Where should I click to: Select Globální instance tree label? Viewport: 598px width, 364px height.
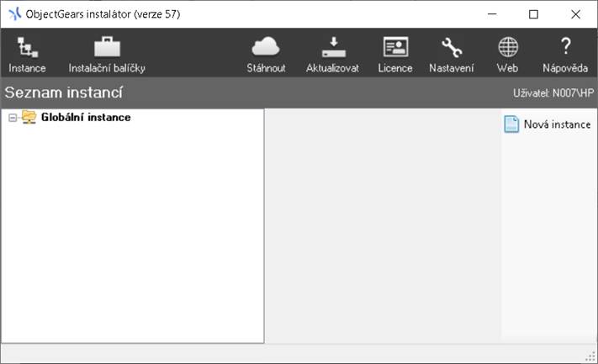coord(86,117)
